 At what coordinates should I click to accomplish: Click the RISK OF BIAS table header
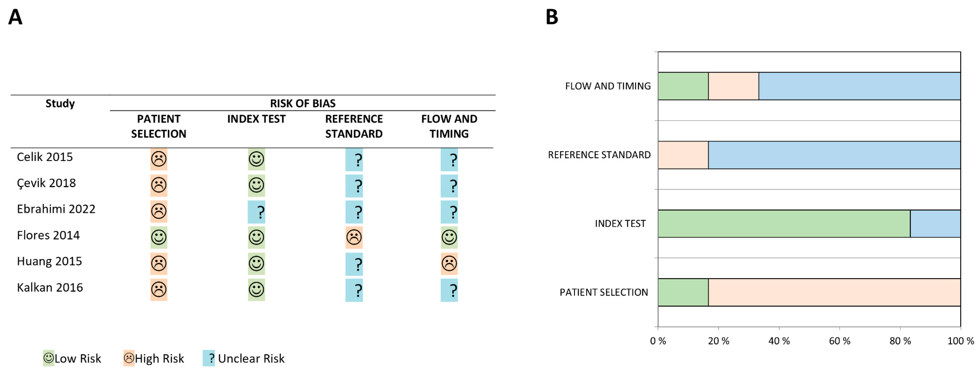[302, 103]
